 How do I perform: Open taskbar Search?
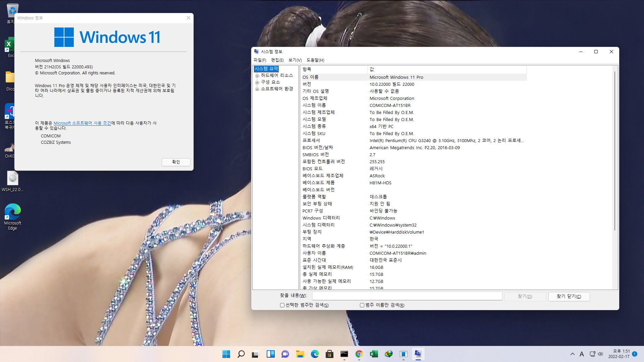(x=241, y=354)
